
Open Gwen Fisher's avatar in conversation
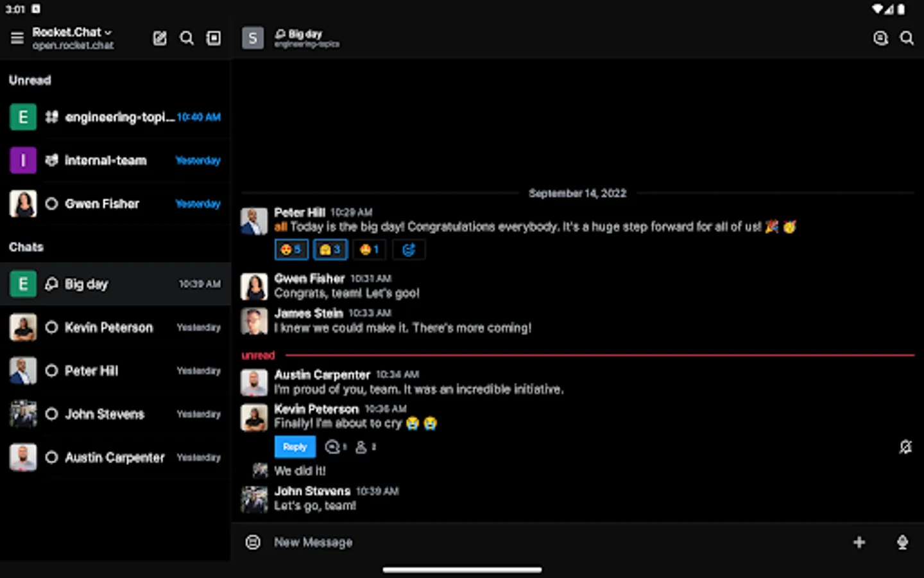pyautogui.click(x=254, y=287)
